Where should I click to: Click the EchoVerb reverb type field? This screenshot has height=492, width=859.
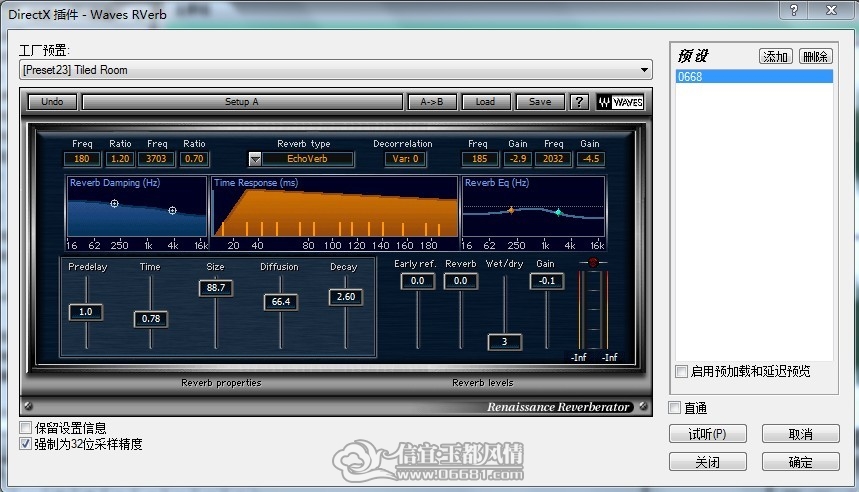click(x=307, y=159)
